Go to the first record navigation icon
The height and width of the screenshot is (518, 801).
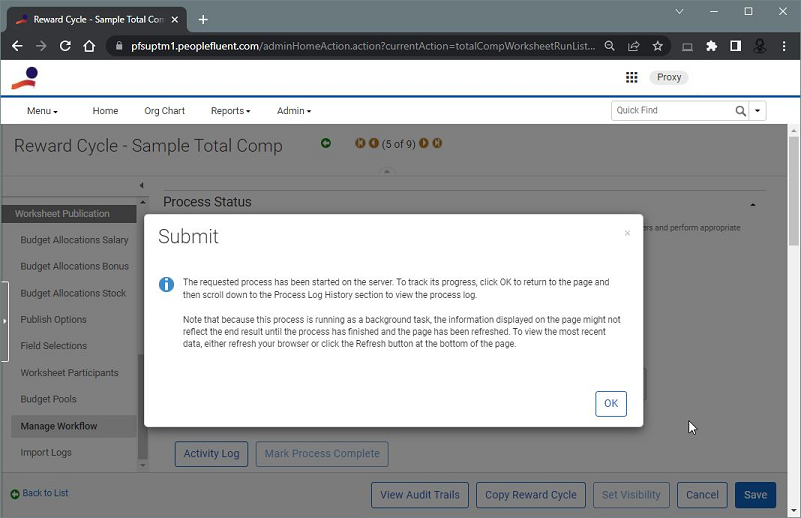360,144
